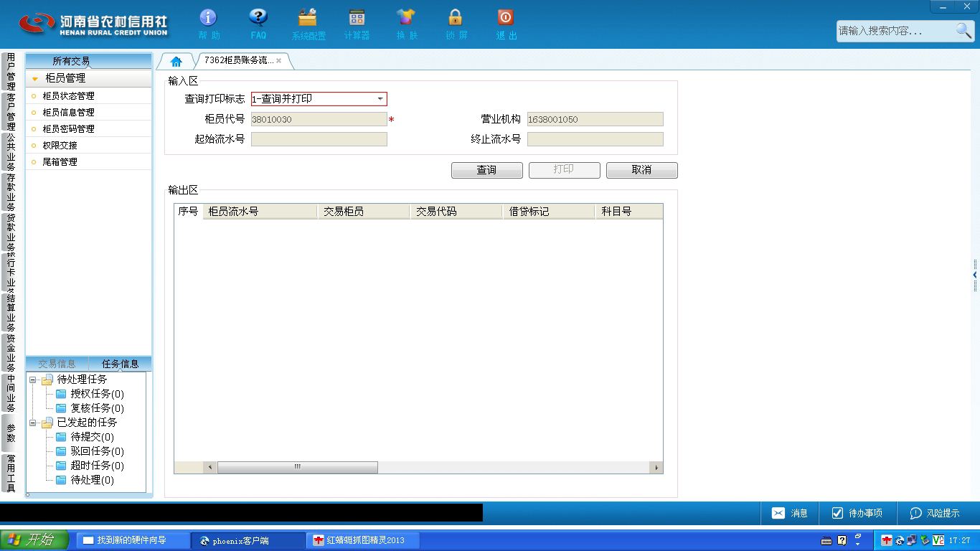Click the 取消 cancel button
The width and height of the screenshot is (980, 551).
(641, 170)
